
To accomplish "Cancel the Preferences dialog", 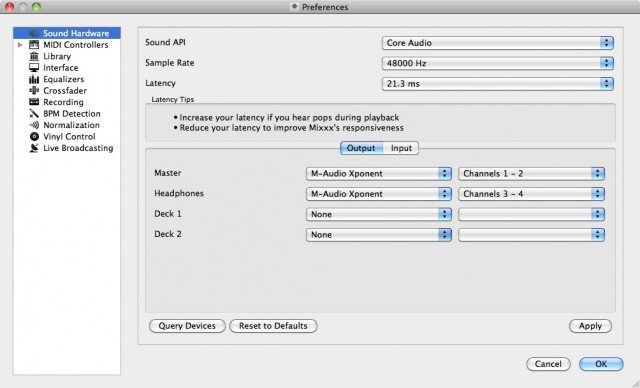I will (548, 364).
